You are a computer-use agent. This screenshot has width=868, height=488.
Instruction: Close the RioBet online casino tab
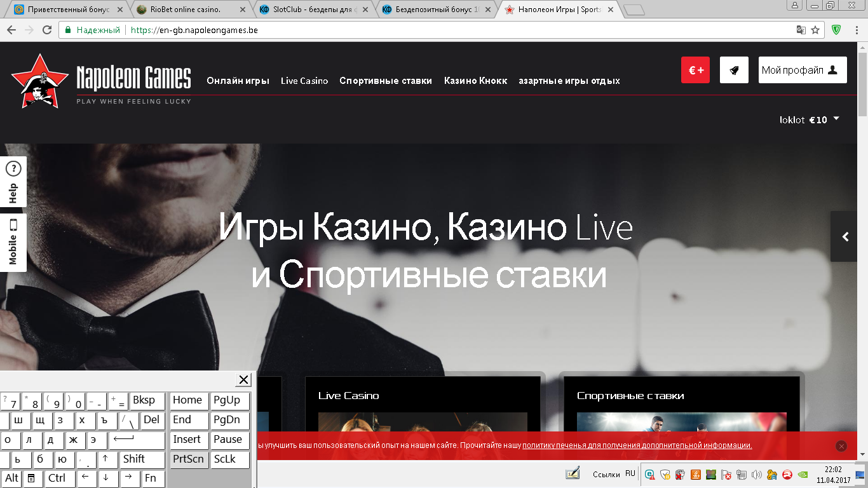coord(242,10)
